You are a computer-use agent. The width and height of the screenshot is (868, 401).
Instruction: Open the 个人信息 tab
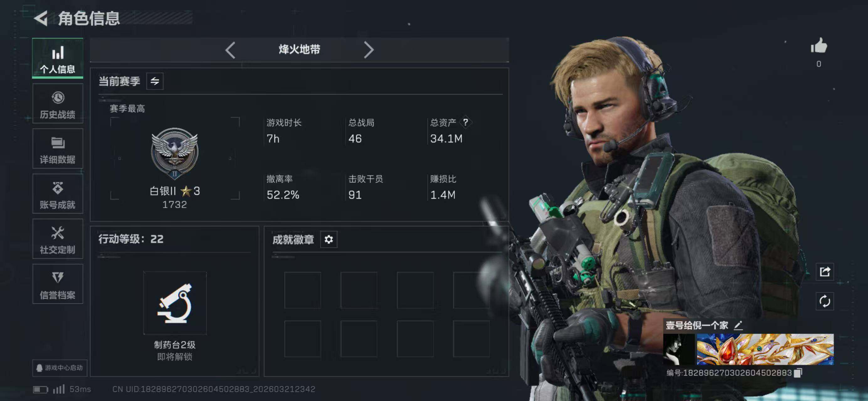click(58, 58)
